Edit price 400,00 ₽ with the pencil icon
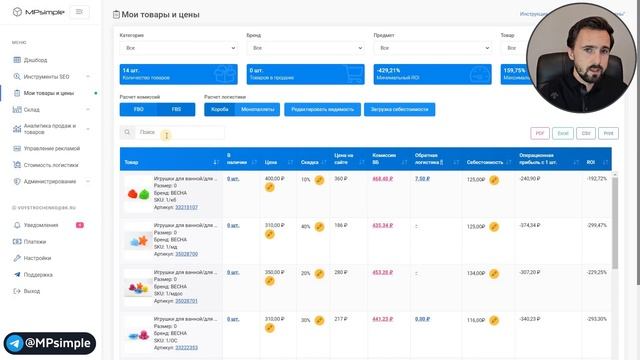Screen dimensions: 640x360 click(269, 187)
